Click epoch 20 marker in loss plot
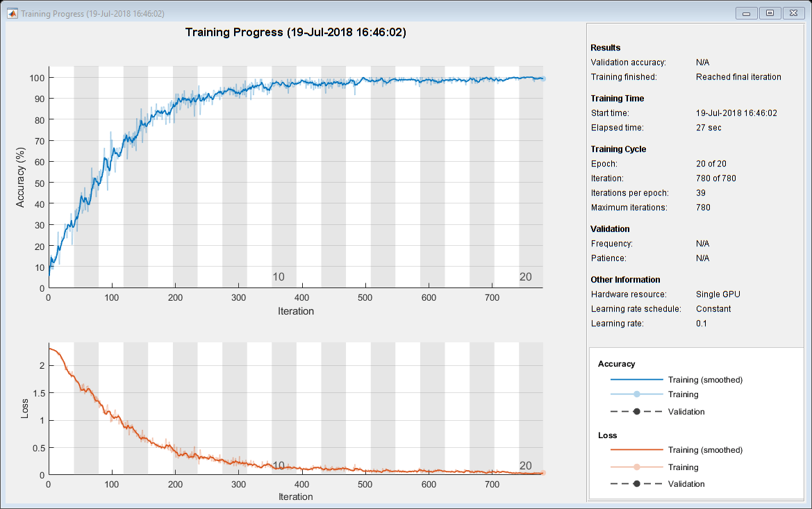The width and height of the screenshot is (812, 509). click(526, 465)
